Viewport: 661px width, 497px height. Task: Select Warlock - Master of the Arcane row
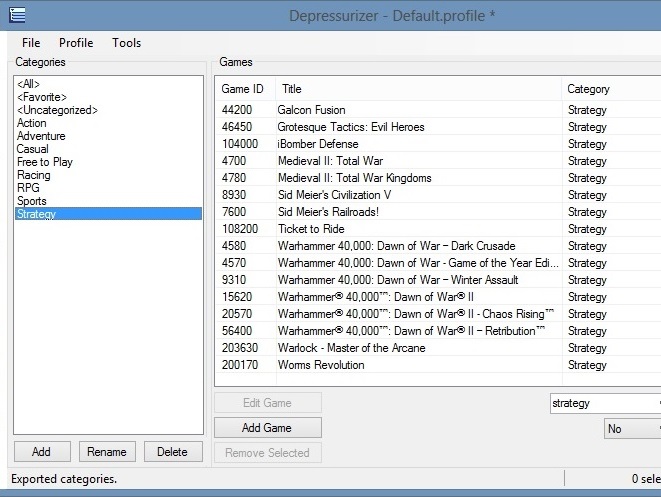pyautogui.click(x=438, y=348)
